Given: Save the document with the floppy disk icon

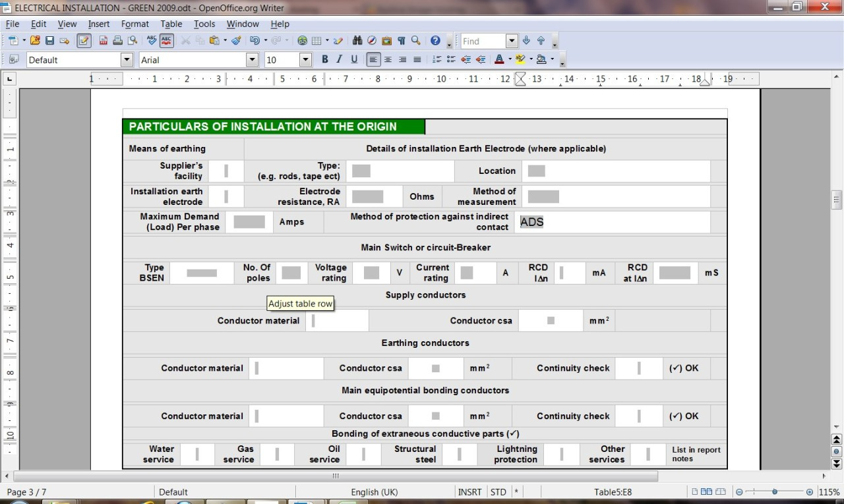Looking at the screenshot, I should [x=49, y=41].
